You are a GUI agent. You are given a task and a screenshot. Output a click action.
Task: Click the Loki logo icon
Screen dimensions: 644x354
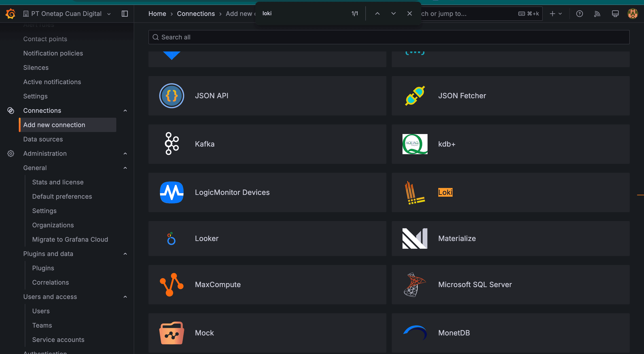point(415,193)
